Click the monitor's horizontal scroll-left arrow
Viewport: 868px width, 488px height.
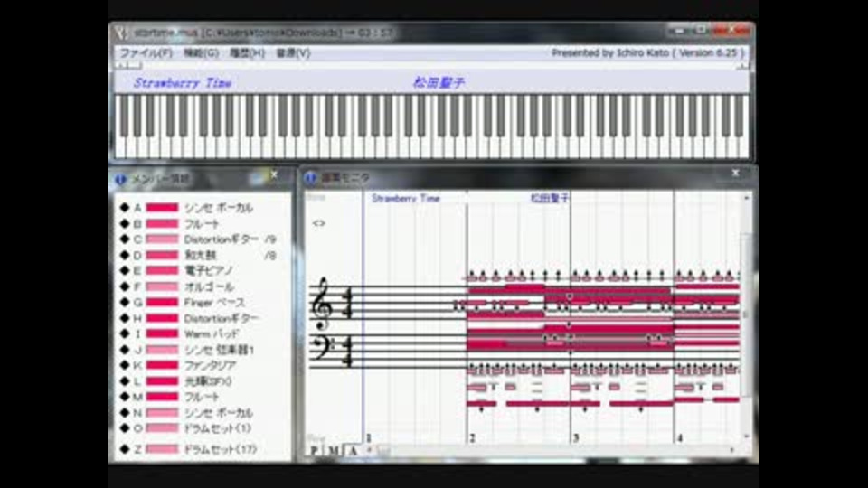tap(369, 450)
